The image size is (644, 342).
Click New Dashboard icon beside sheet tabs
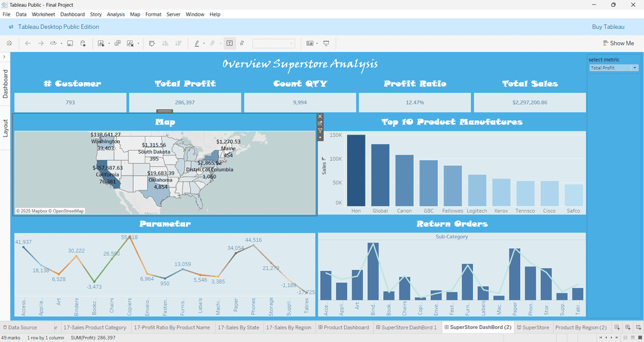[x=628, y=327]
